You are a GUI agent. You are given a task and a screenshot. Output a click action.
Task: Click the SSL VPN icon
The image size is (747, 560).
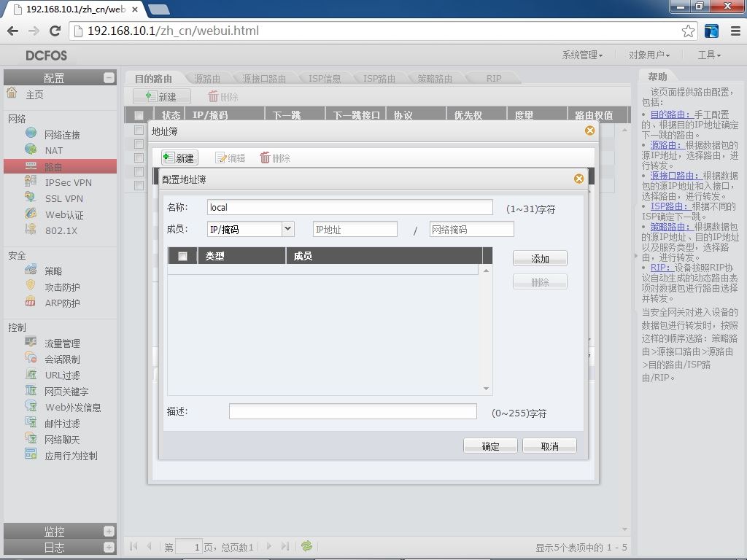pos(31,197)
